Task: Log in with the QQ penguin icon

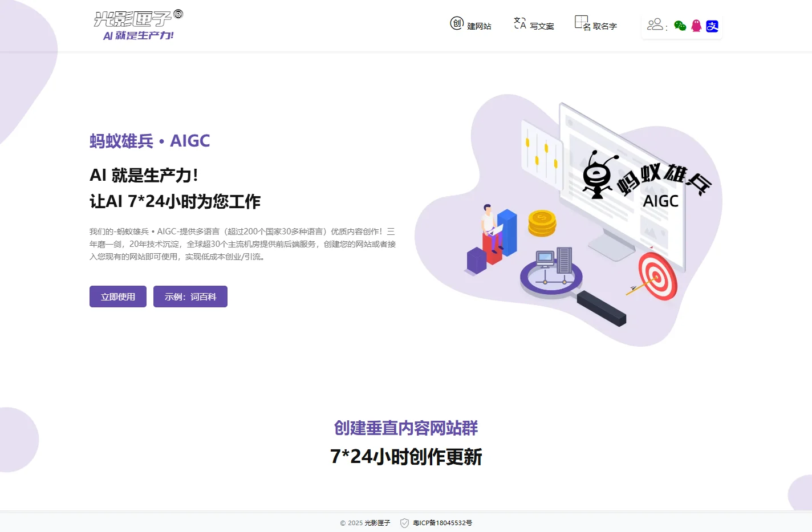Action: 696,26
